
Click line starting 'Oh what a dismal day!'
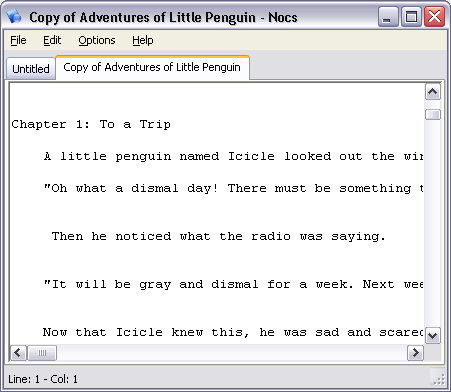click(233, 188)
